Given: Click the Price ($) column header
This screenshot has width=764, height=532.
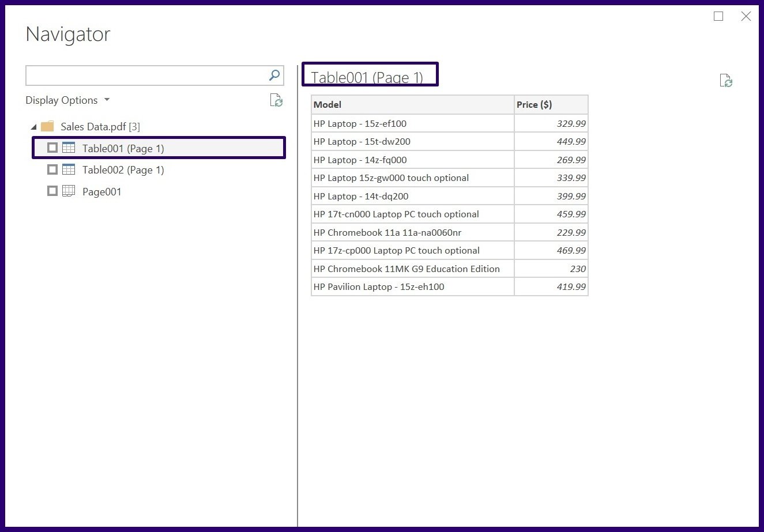Looking at the screenshot, I should 551,105.
